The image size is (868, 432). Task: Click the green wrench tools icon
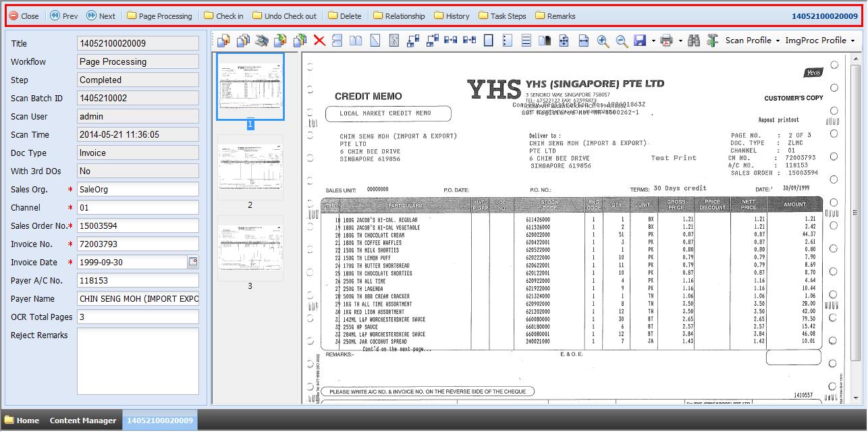pos(711,40)
